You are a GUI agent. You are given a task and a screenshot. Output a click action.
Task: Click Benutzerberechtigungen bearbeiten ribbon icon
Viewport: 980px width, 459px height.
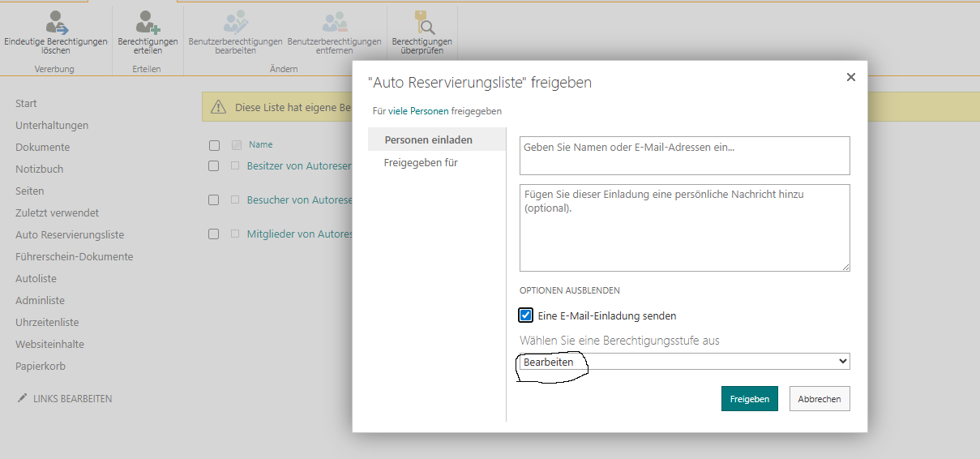(x=235, y=23)
